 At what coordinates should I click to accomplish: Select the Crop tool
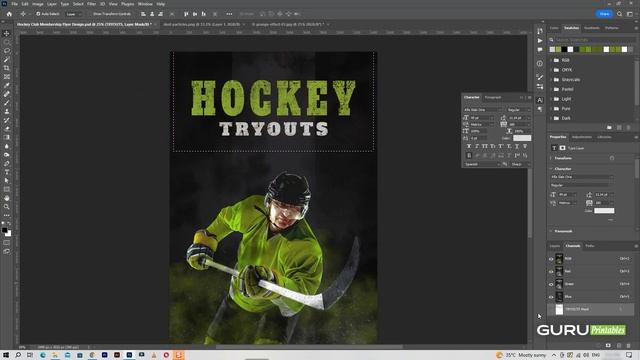(7, 68)
